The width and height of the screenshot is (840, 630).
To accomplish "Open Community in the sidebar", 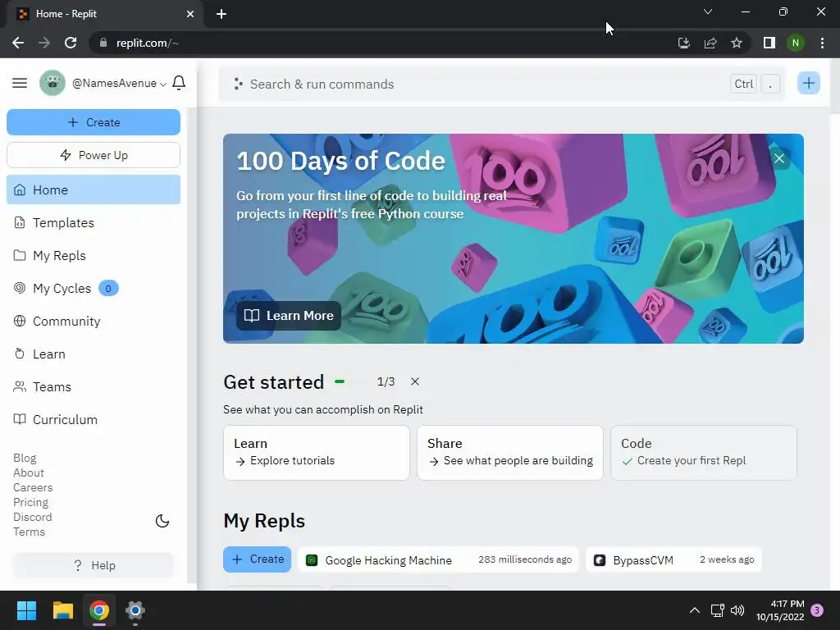I will coord(94,322).
